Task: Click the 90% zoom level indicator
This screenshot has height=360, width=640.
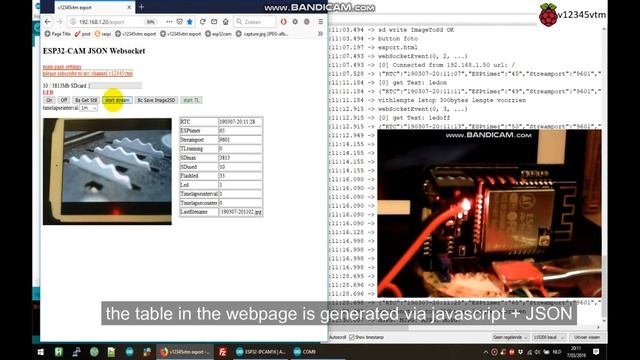Action: (x=151, y=22)
